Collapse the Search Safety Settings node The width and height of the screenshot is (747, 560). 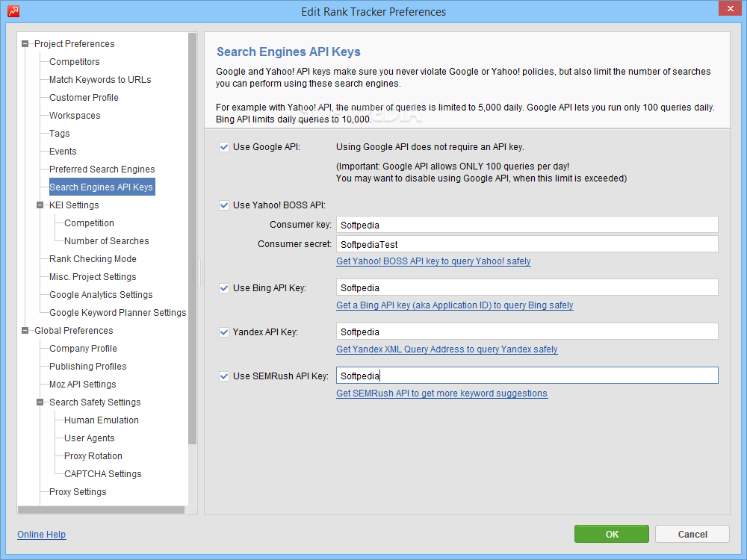(x=40, y=402)
